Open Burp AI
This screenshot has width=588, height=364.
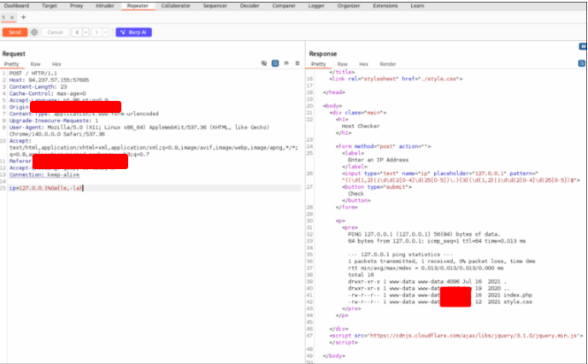coord(133,32)
